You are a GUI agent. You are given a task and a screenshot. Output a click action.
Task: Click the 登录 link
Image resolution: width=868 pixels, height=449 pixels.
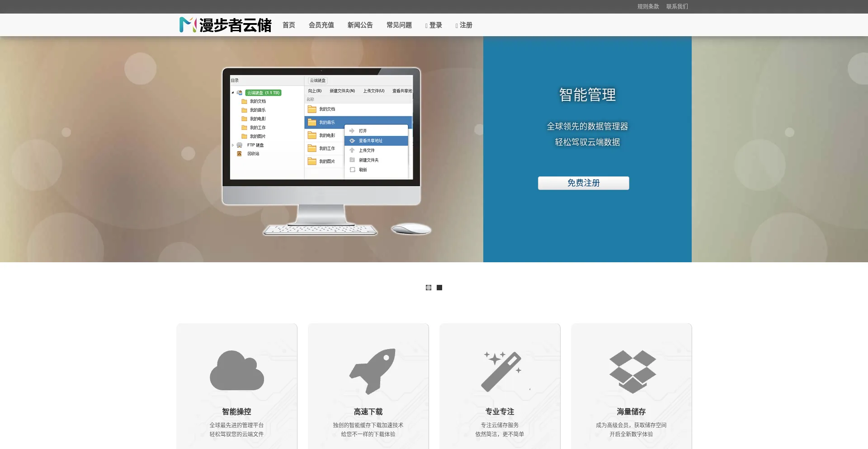point(434,25)
